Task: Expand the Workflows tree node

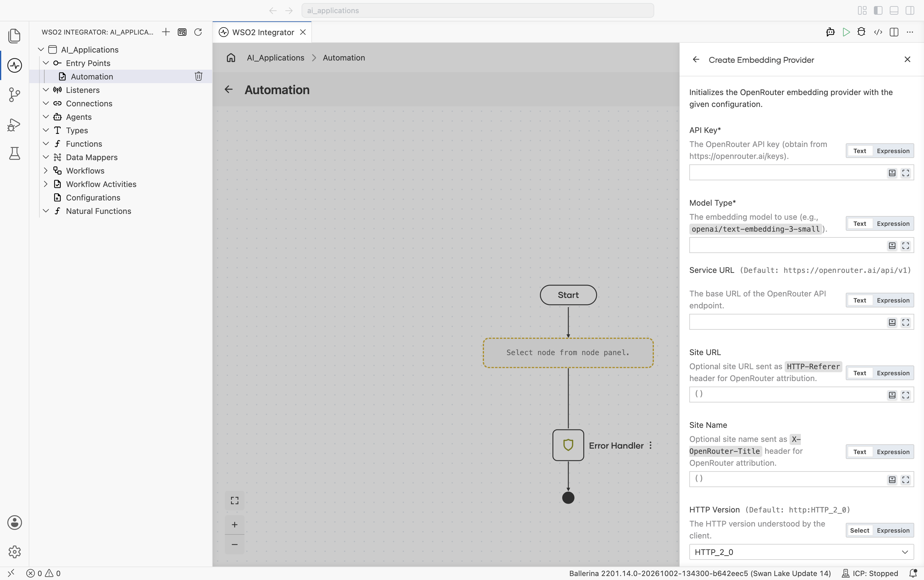Action: coord(46,171)
